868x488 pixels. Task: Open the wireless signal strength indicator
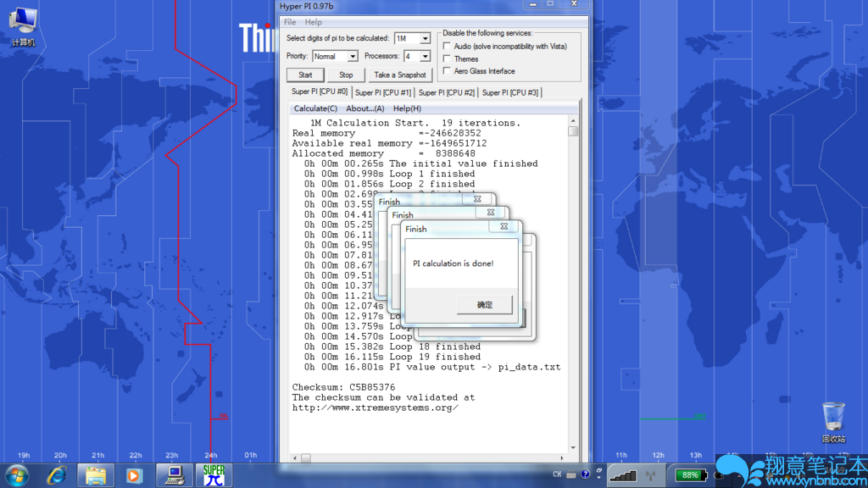pyautogui.click(x=623, y=474)
